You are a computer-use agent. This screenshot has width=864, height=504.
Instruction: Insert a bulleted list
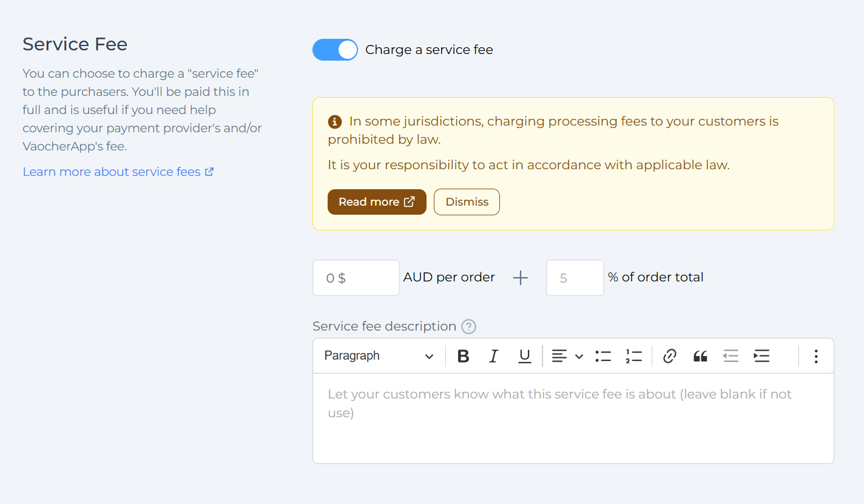[603, 356]
